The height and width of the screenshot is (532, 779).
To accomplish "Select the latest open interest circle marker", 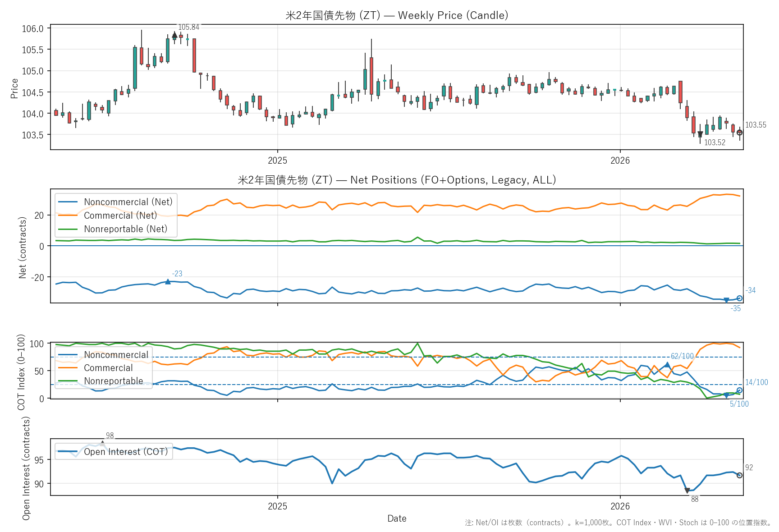I will [x=739, y=475].
